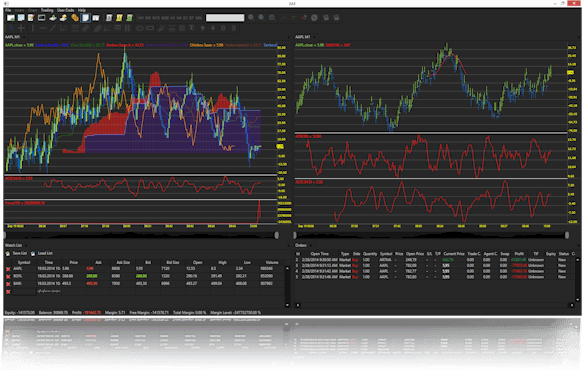Select the right AAPL M1 chart tab
583x371 pixels.
(x=303, y=37)
